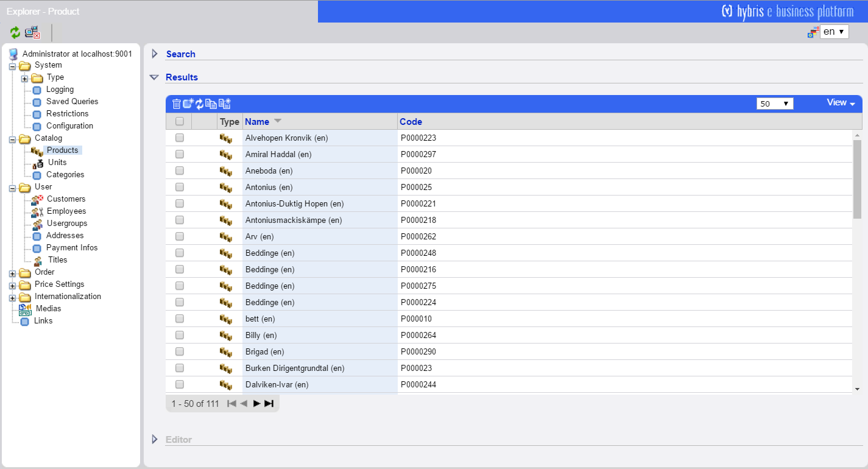Click the Logging node icon in the tree

coord(37,90)
